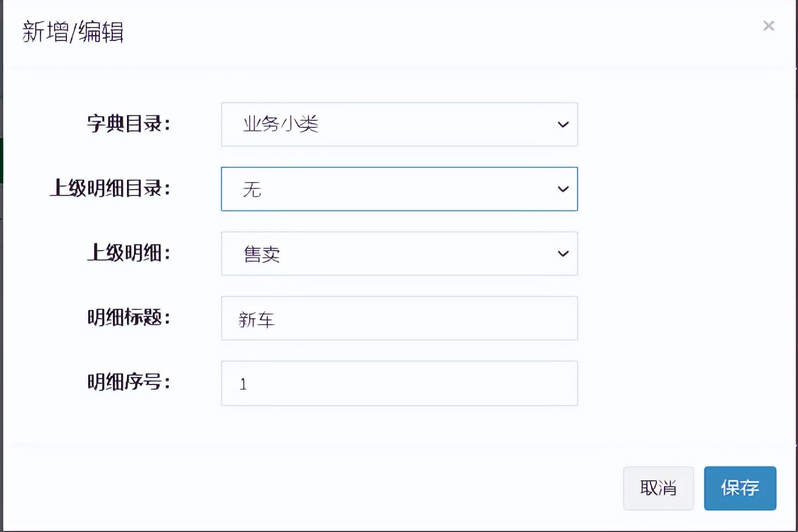
Task: Focus the 明细标题 text field
Action: (399, 318)
